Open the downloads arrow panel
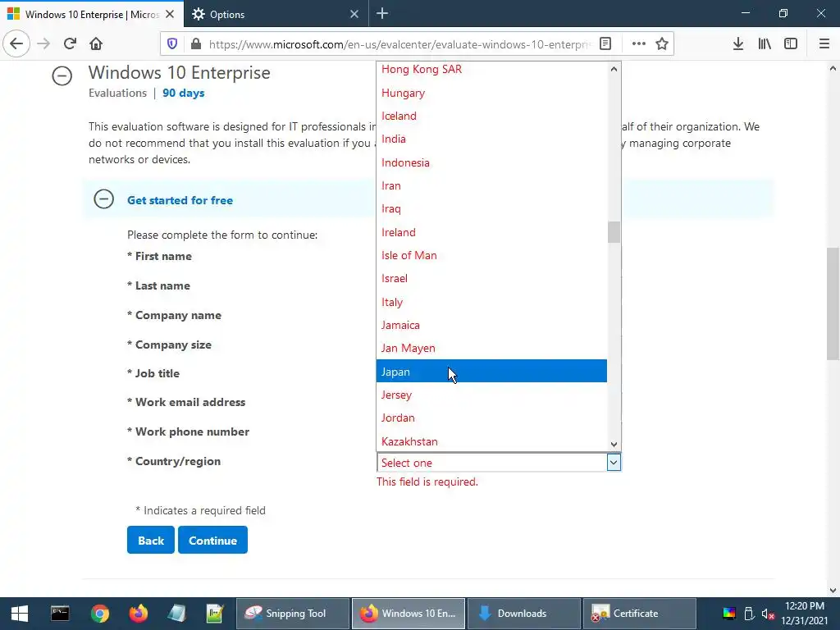The image size is (840, 630). point(738,44)
